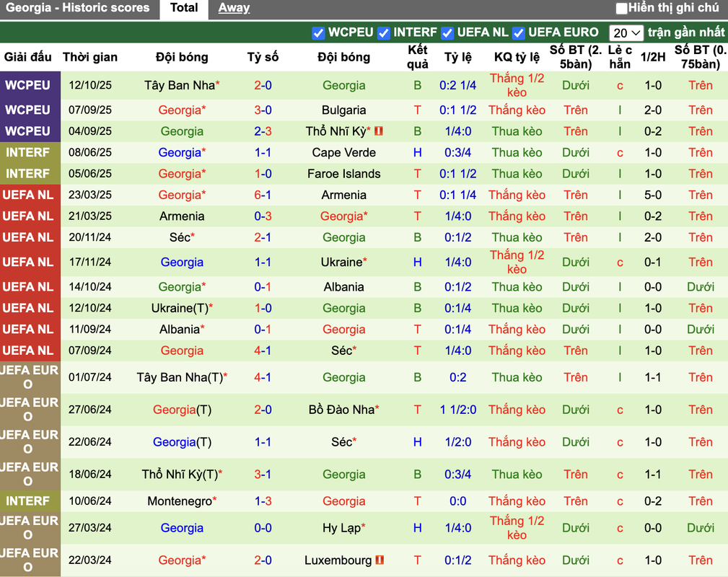This screenshot has width=728, height=577.
Task: Open the Bulgaria team link
Action: 343,110
